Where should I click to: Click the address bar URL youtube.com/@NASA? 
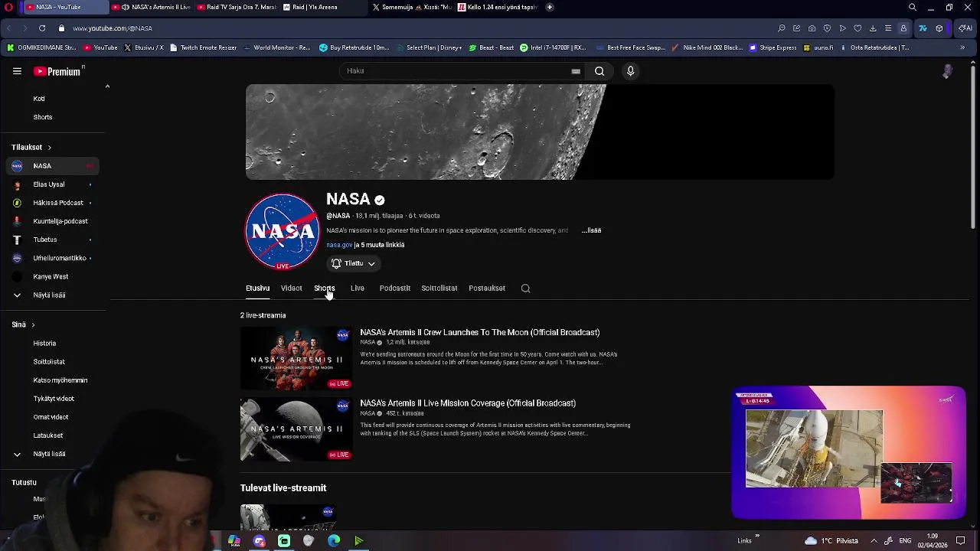pos(113,28)
